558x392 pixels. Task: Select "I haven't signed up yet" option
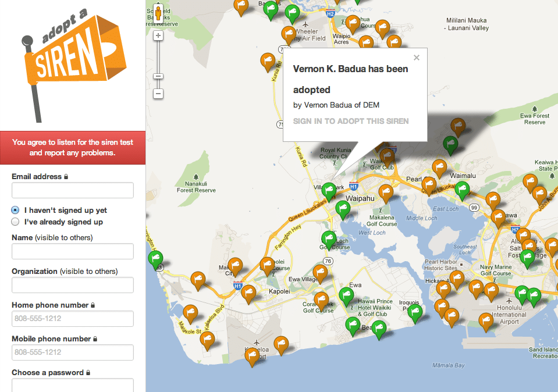tap(15, 210)
